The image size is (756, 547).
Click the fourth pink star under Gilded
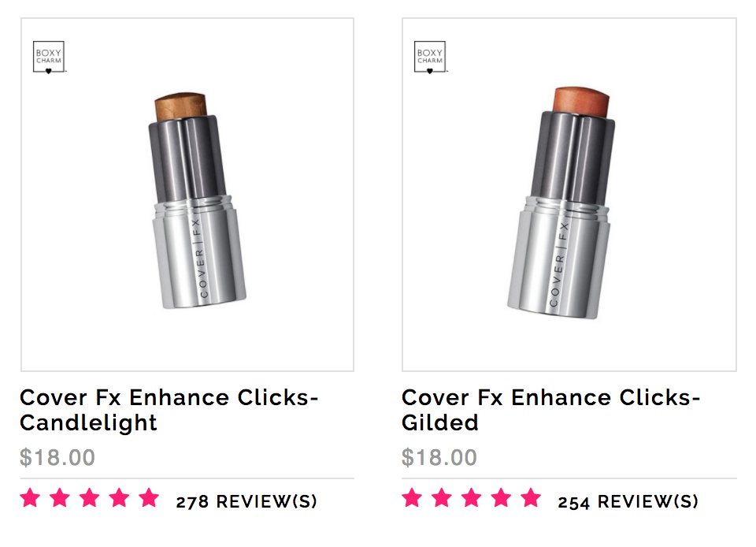click(502, 498)
